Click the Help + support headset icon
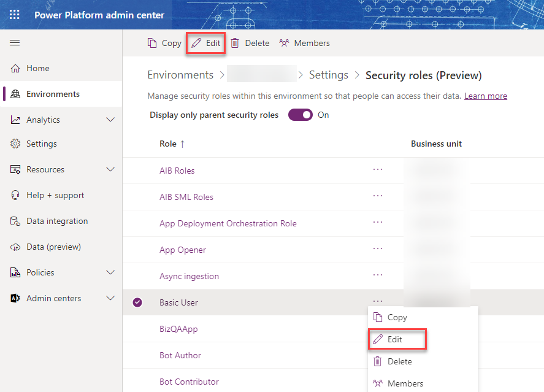 tap(15, 195)
